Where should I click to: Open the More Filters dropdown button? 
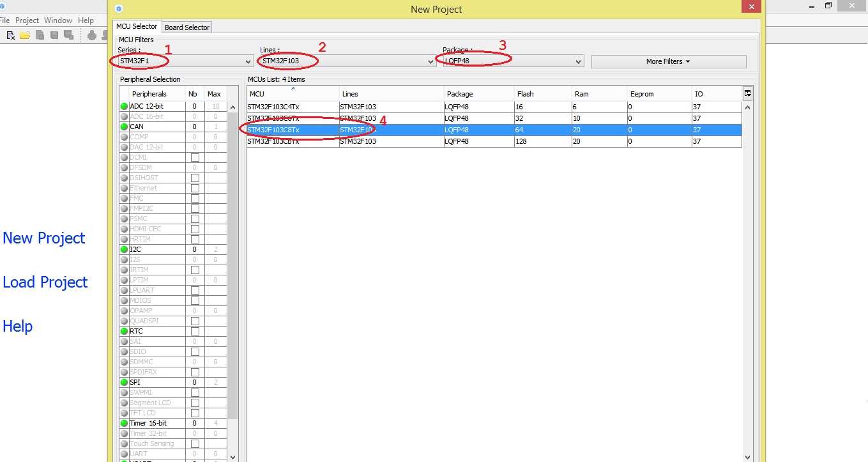(669, 61)
